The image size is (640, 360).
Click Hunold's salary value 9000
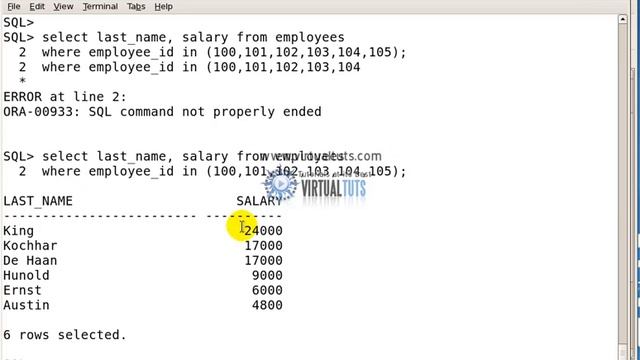coord(267,276)
